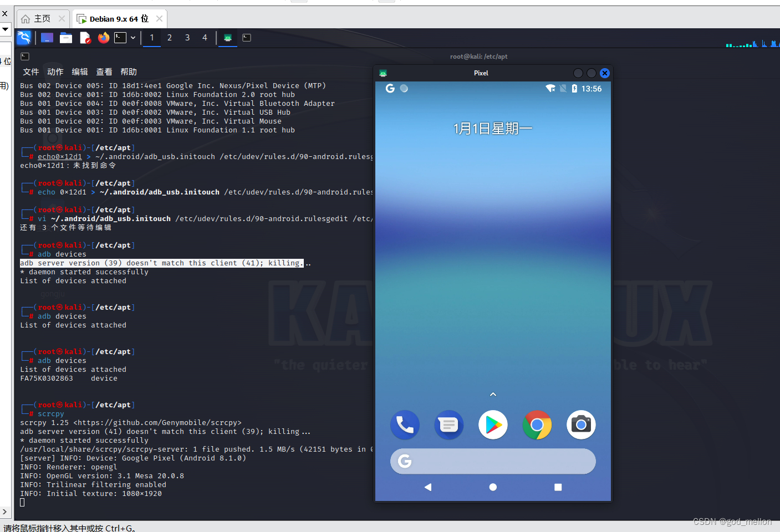
Task: Switch to workspace 3
Action: point(187,38)
